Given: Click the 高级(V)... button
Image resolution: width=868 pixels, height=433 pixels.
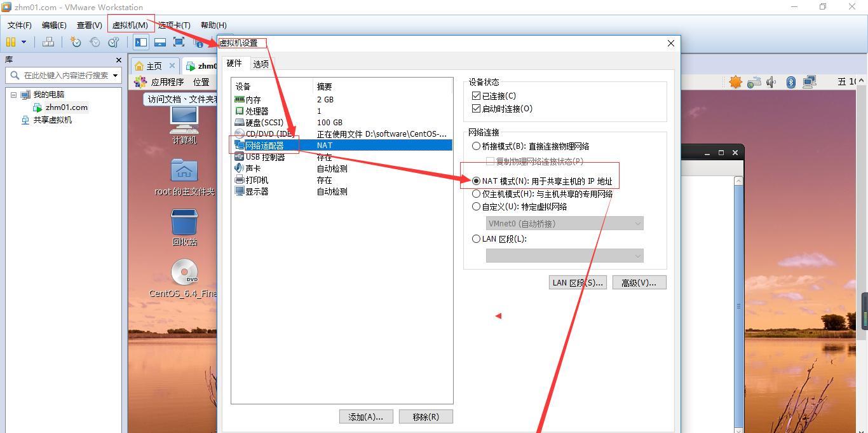Looking at the screenshot, I should 639,282.
